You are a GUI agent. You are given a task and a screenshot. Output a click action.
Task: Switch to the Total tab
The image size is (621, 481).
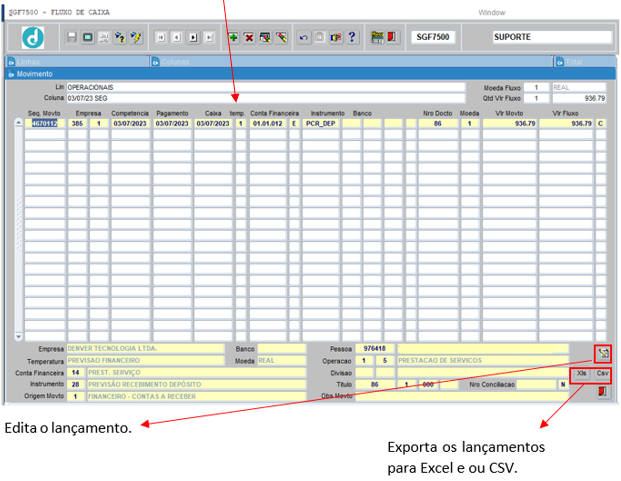pyautogui.click(x=585, y=62)
